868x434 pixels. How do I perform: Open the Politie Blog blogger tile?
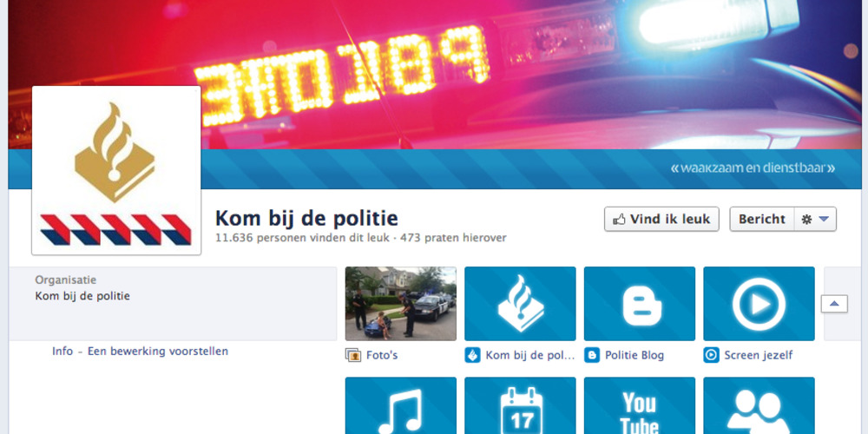pos(640,303)
